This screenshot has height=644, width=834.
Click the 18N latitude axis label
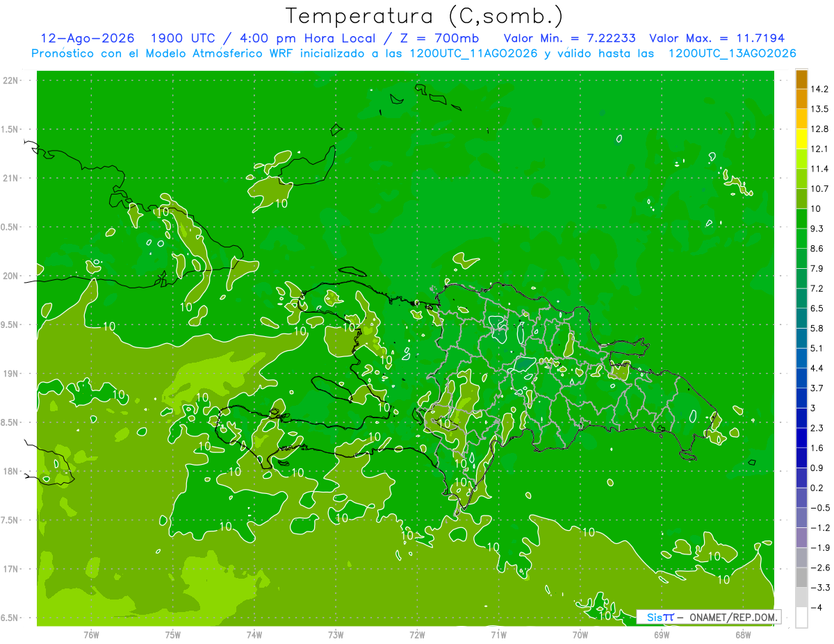(12, 471)
